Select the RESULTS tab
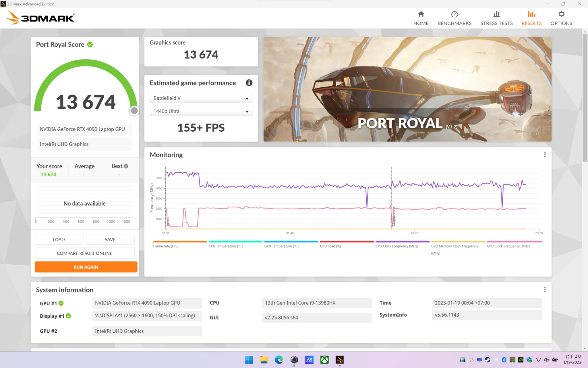 pos(531,18)
